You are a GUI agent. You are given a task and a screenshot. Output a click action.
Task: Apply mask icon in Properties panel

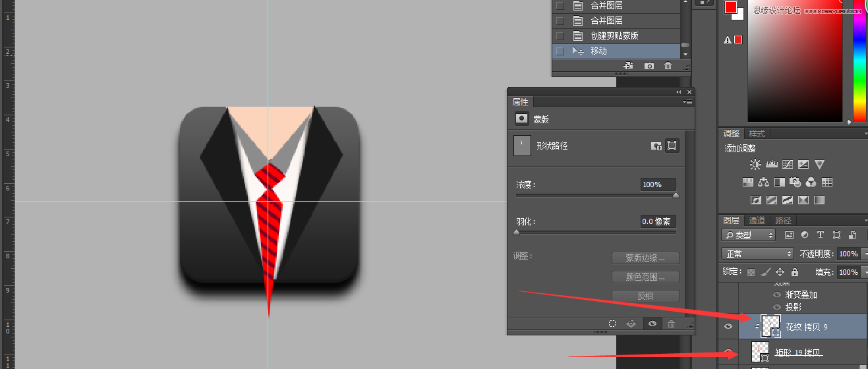pyautogui.click(x=631, y=324)
